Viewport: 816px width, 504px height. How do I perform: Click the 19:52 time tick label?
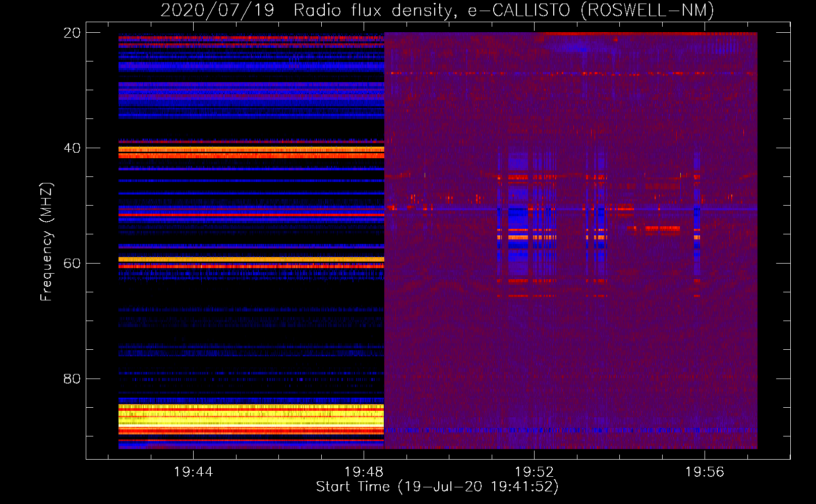pos(534,472)
